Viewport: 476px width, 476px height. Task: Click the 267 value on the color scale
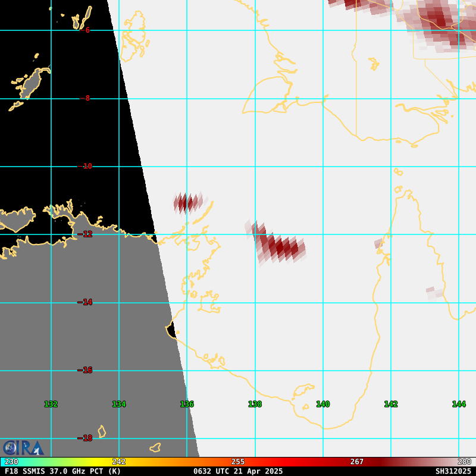356,462
